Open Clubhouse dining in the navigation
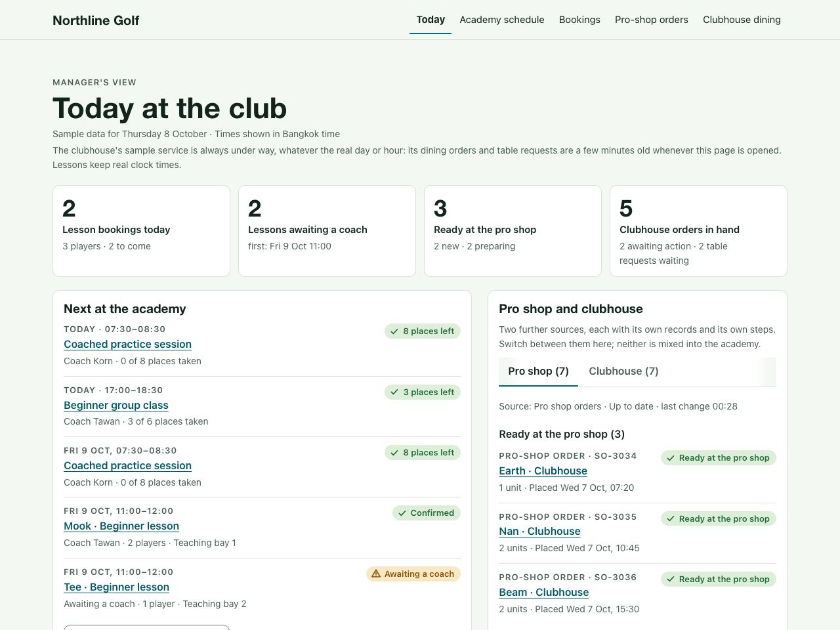Image resolution: width=840 pixels, height=630 pixels. click(742, 20)
